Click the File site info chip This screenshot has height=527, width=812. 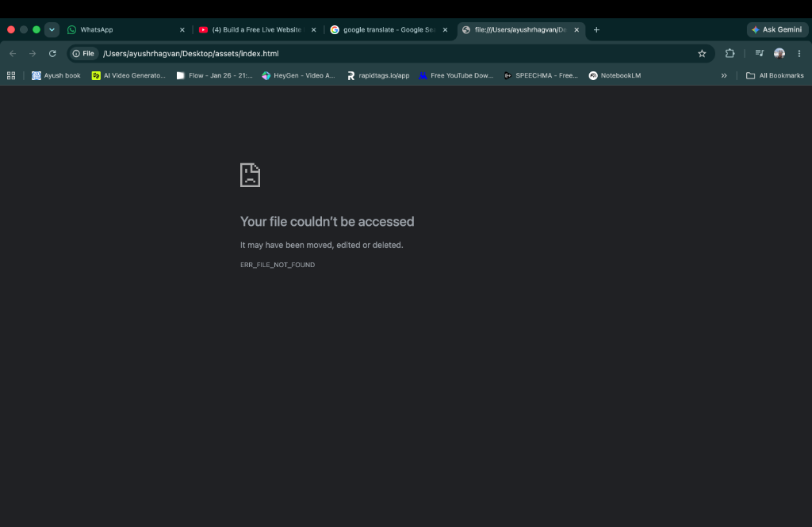tap(83, 53)
